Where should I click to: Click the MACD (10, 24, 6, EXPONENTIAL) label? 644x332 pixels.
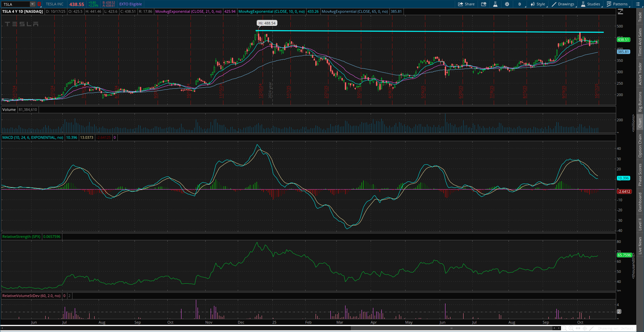(33, 138)
